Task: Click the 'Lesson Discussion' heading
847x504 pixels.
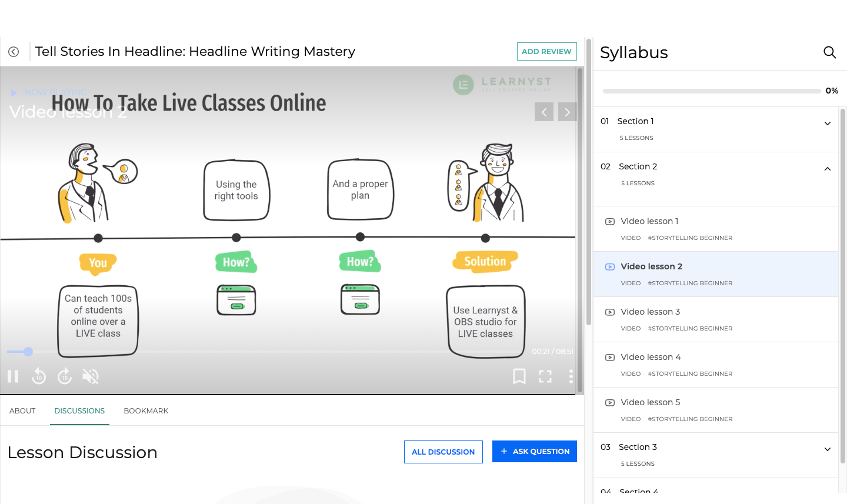Action: click(82, 452)
